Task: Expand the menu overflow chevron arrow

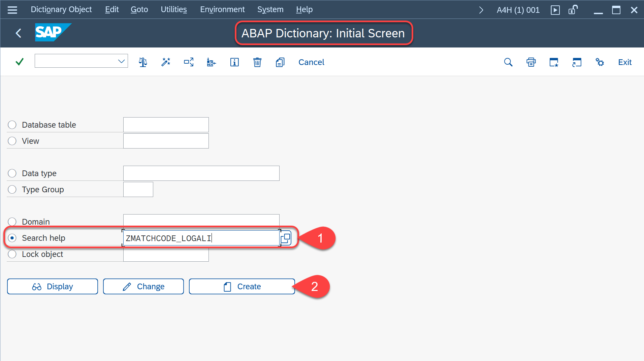Action: [x=481, y=10]
